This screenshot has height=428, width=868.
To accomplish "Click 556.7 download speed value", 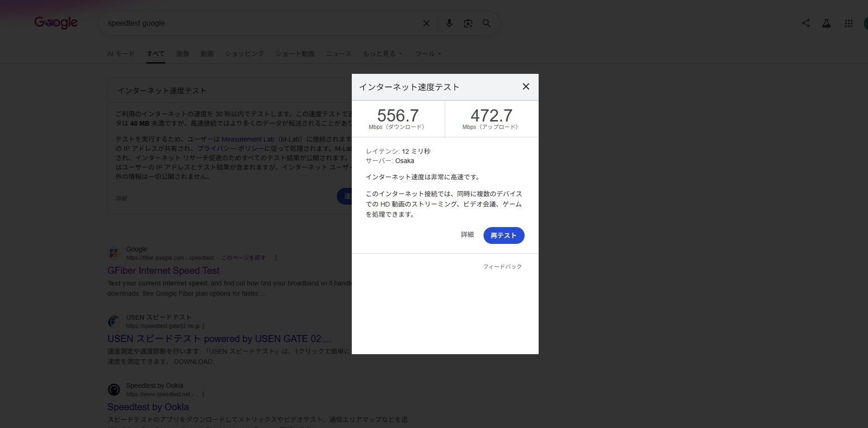I will (x=398, y=115).
